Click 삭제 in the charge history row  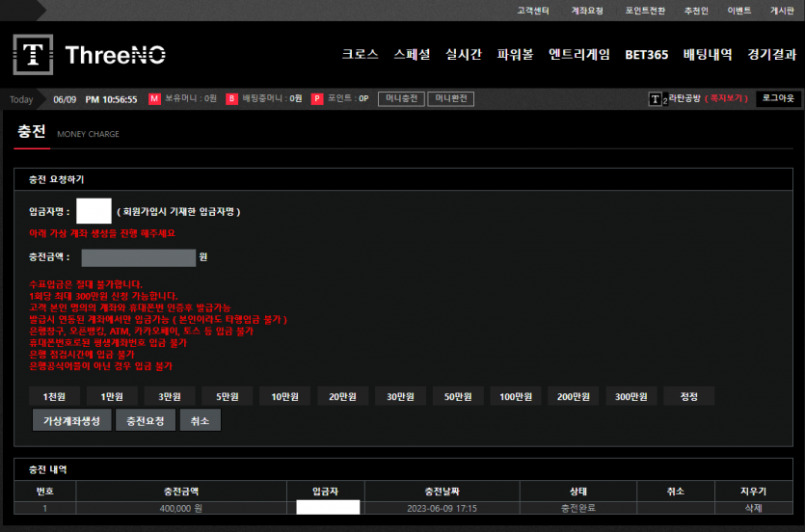(x=753, y=508)
